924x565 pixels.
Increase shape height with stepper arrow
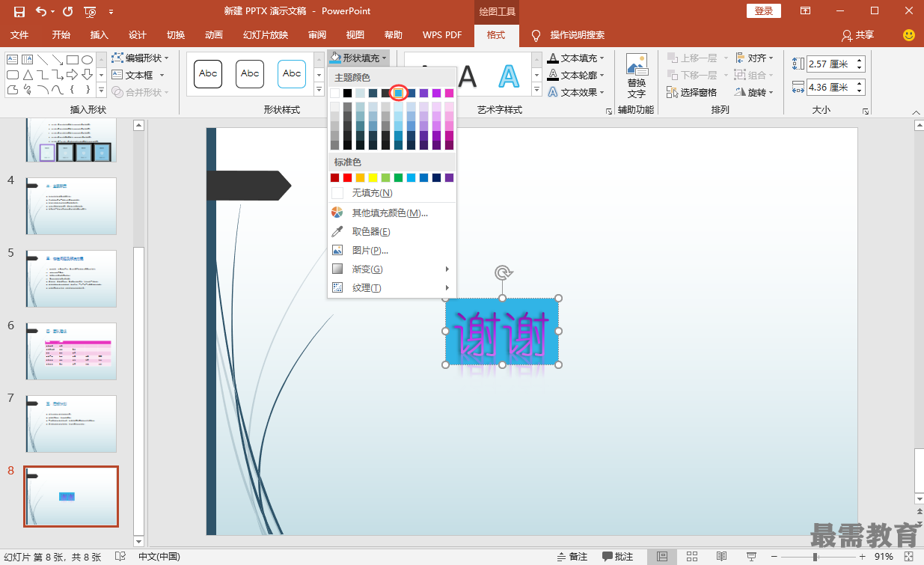click(x=859, y=61)
